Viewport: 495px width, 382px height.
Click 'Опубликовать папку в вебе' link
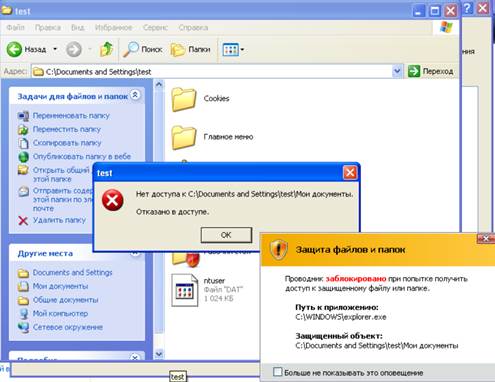tap(82, 156)
